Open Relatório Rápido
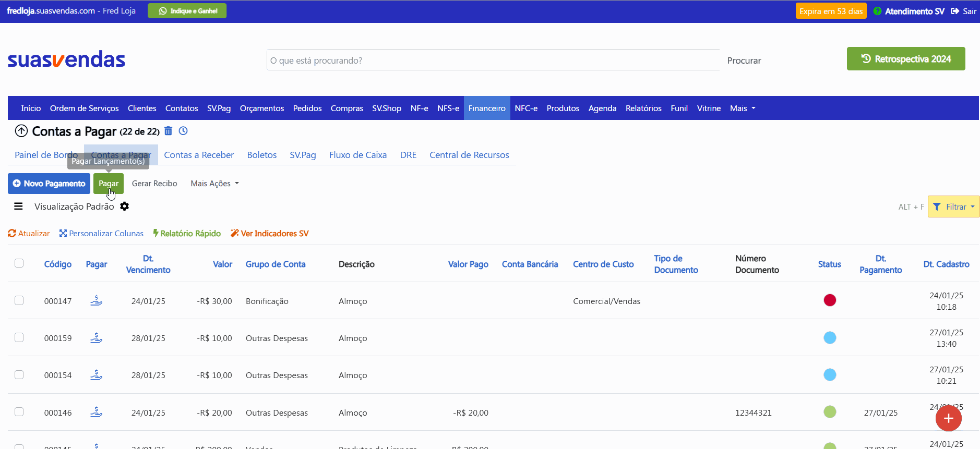Image resolution: width=980 pixels, height=449 pixels. pos(187,234)
